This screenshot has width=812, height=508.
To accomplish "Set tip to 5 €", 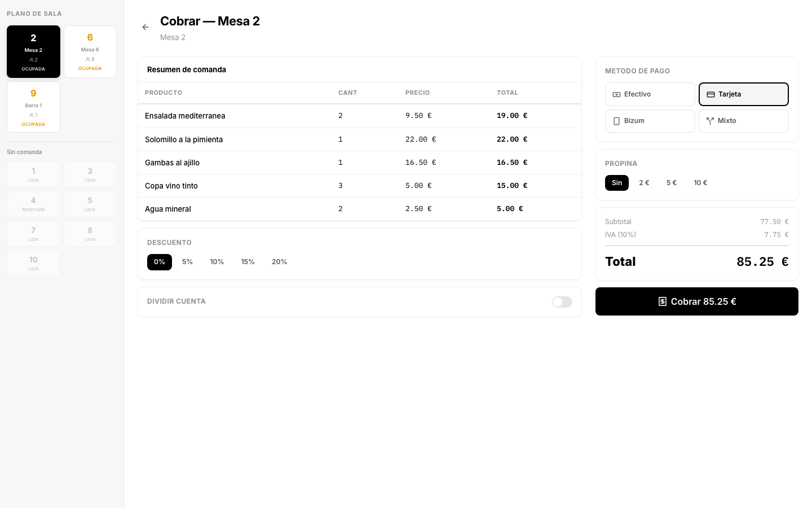I will click(x=671, y=183).
